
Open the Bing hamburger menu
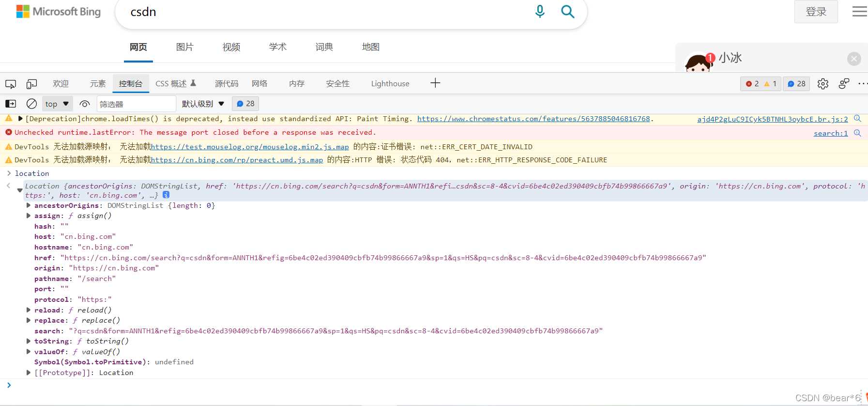coord(859,12)
